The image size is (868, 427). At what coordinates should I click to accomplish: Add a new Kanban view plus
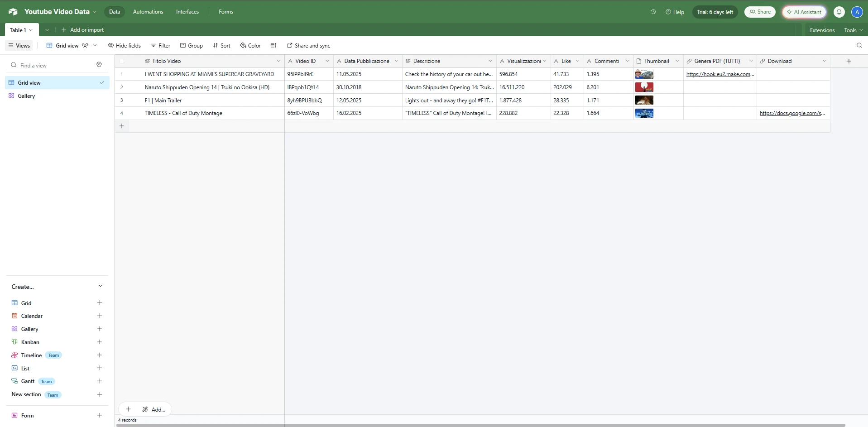point(100,342)
